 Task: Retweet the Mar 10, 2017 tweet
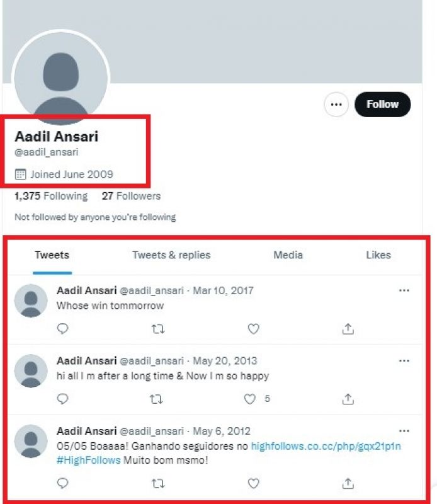tap(158, 328)
